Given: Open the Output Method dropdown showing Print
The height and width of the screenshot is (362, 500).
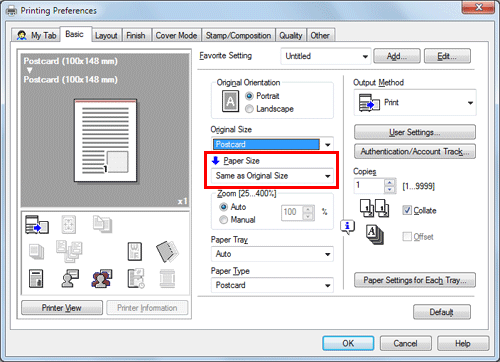Looking at the screenshot, I should tap(415, 103).
